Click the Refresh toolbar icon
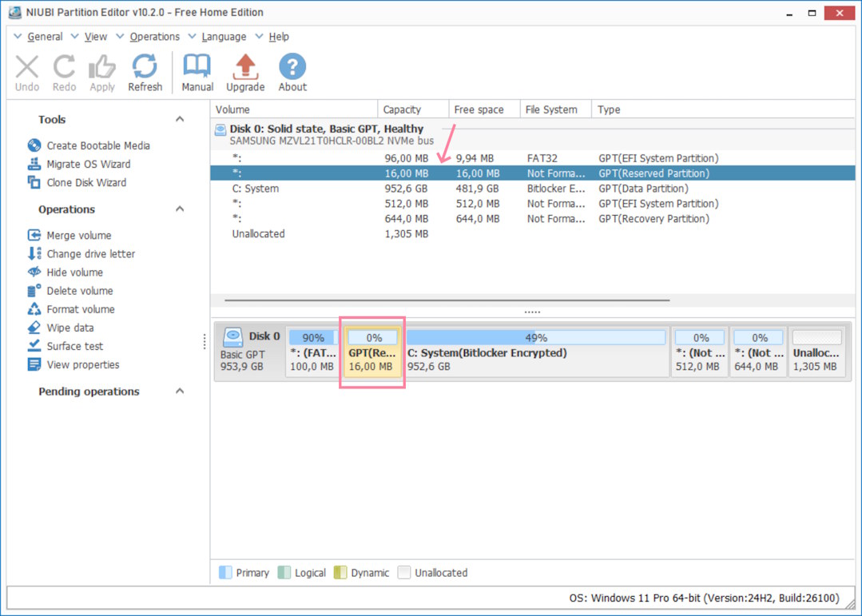 145,67
